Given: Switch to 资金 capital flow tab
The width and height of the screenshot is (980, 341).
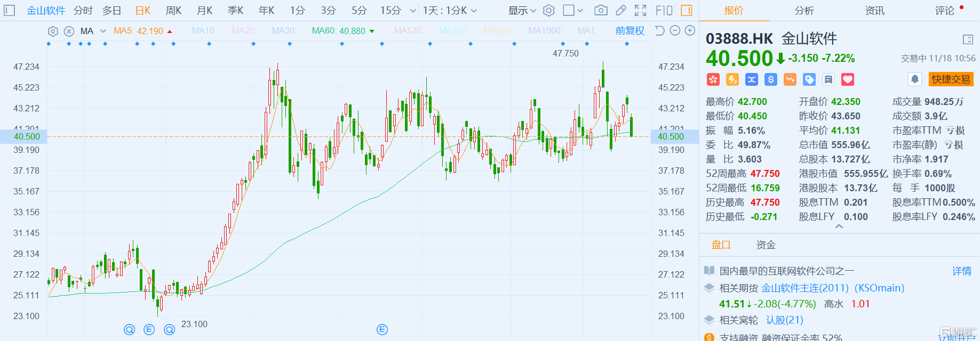Looking at the screenshot, I should (766, 245).
